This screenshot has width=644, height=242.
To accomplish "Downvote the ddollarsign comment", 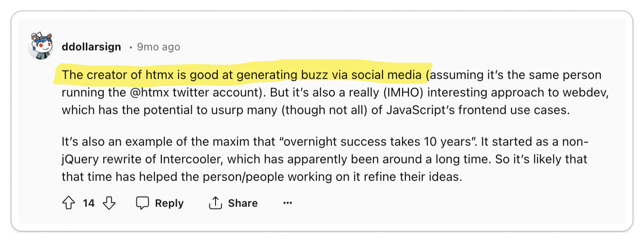I will pyautogui.click(x=109, y=203).
